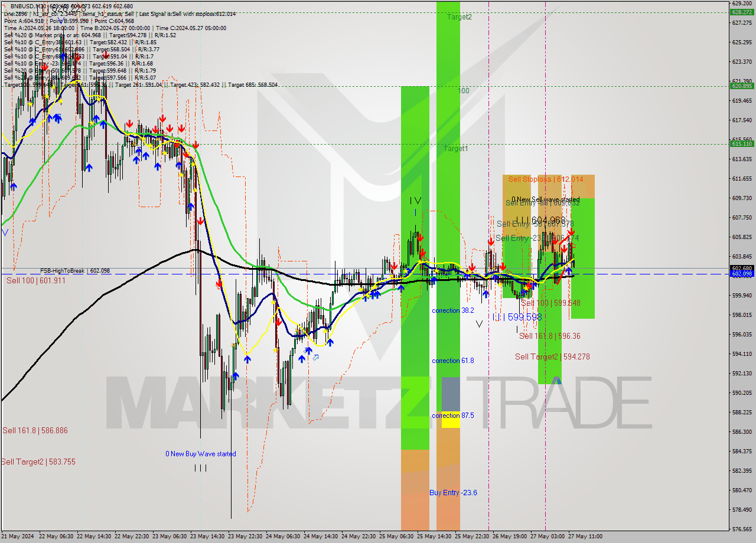756x543 pixels.
Task: Select the 'FSB-HighToBreak | 602.098' line label
Action: (75, 270)
